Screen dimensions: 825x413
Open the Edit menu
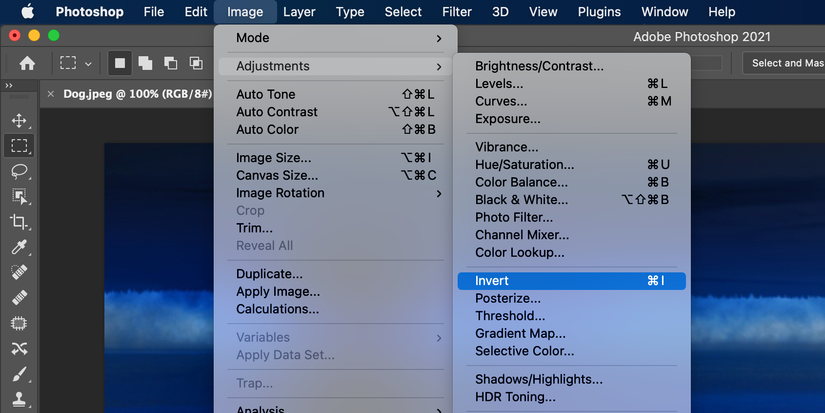pos(196,12)
